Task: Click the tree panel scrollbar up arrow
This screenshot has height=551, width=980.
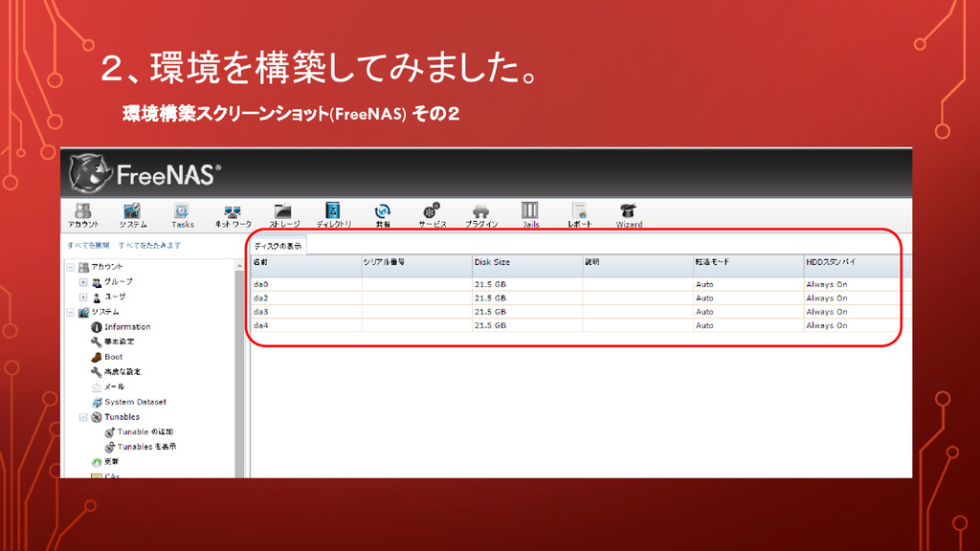Action: coord(239,266)
